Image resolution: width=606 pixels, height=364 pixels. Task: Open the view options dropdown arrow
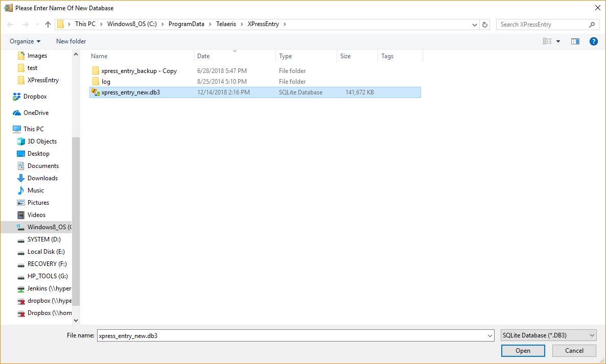558,41
